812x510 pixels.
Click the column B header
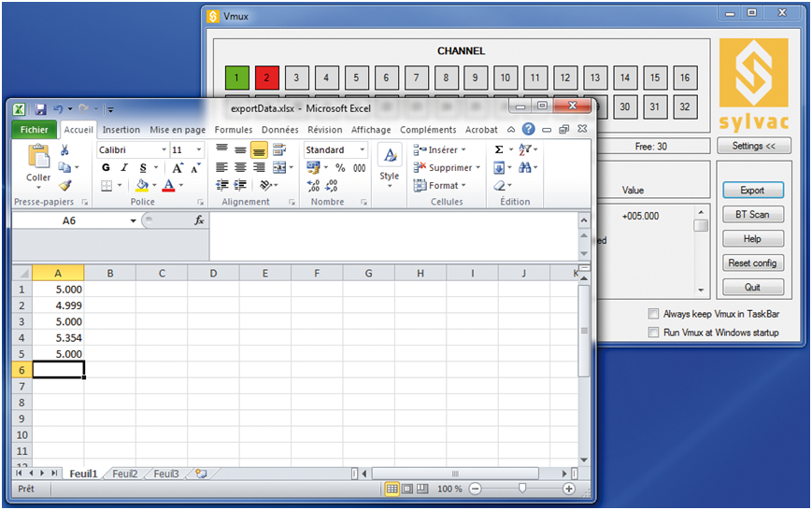tap(109, 273)
